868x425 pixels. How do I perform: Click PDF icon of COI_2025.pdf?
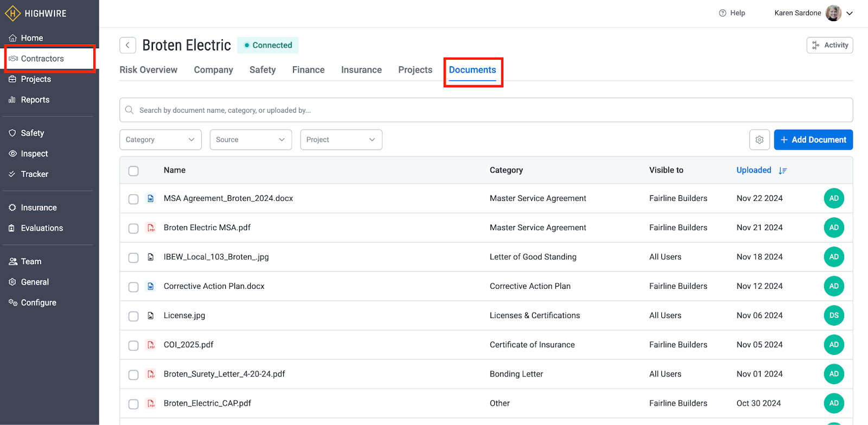(151, 345)
